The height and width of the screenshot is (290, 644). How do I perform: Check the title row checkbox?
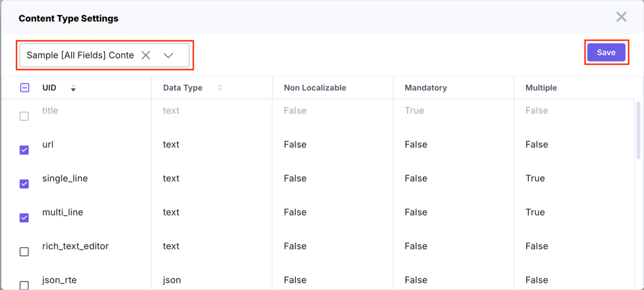pos(24,116)
